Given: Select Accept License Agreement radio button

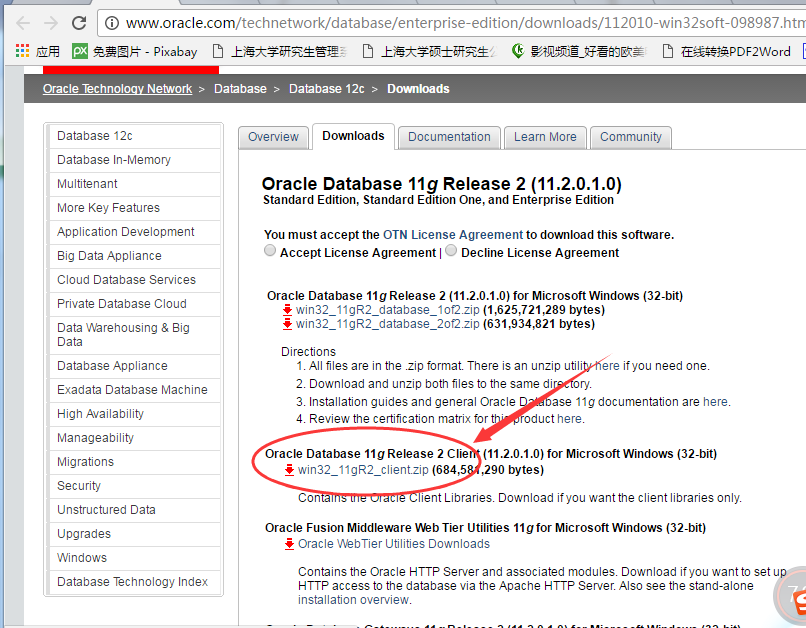Looking at the screenshot, I should (270, 250).
